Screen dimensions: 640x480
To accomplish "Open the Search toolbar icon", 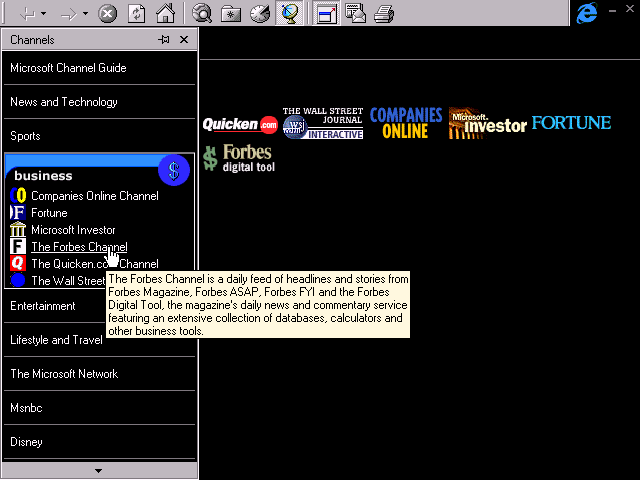I will 202,14.
